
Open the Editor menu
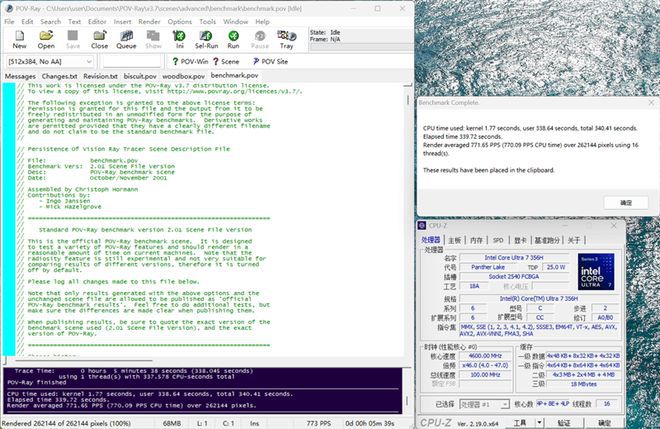97,21
